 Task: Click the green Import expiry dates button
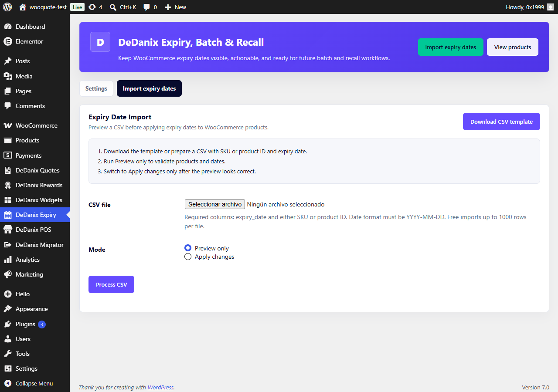pyautogui.click(x=451, y=47)
